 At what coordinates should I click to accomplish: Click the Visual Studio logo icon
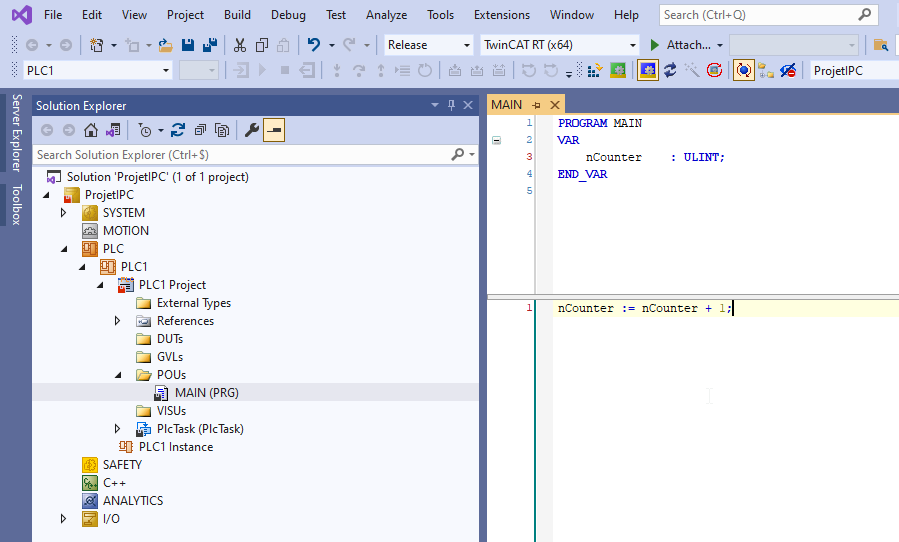[x=22, y=15]
